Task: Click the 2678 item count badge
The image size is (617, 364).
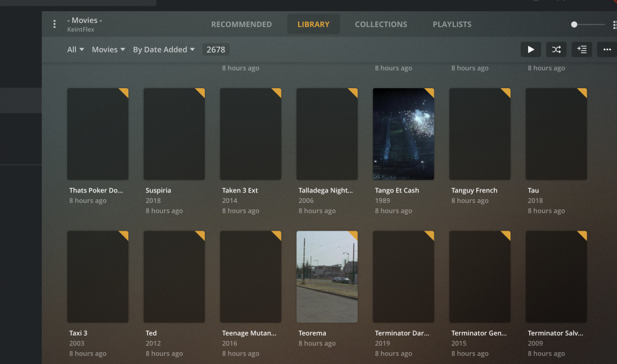Action: pos(215,49)
